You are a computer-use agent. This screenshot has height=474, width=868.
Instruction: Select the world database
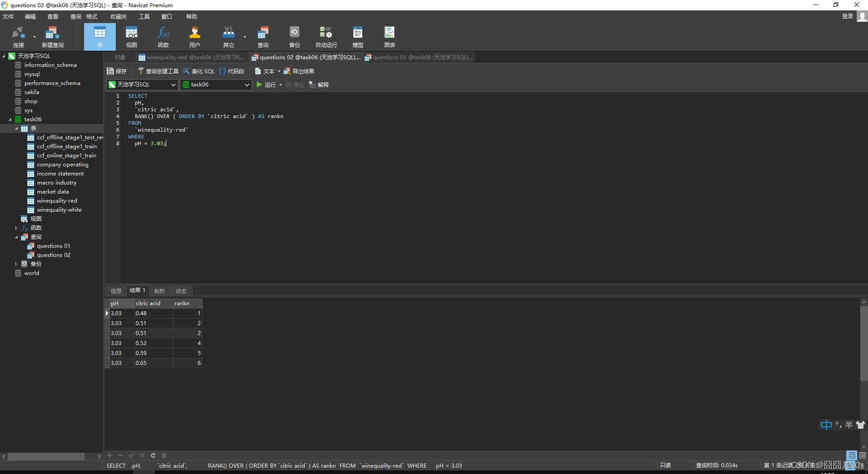32,273
